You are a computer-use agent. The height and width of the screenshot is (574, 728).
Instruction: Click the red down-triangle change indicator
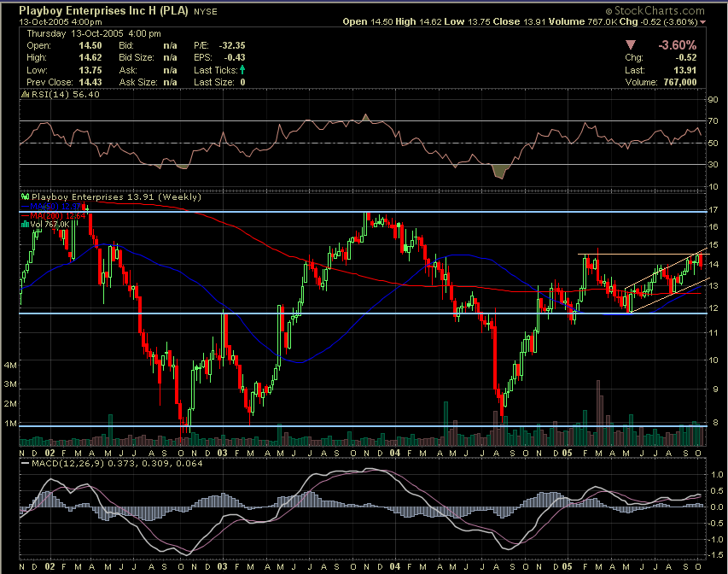[631, 44]
